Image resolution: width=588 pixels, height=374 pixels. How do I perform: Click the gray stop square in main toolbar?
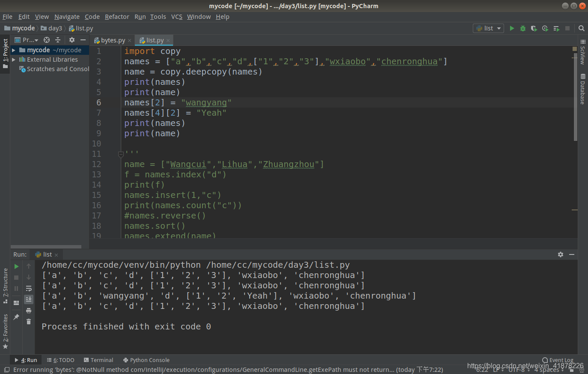(x=567, y=28)
